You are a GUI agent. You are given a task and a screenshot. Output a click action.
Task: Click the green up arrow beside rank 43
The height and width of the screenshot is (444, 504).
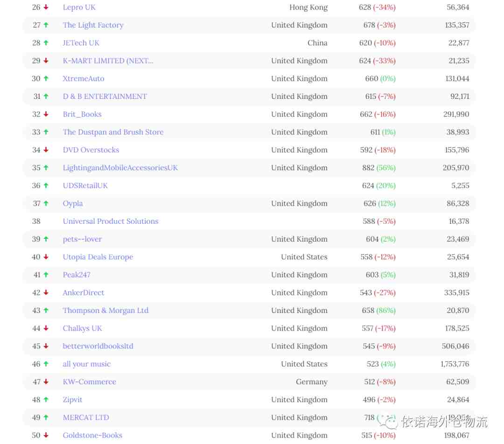tap(46, 310)
